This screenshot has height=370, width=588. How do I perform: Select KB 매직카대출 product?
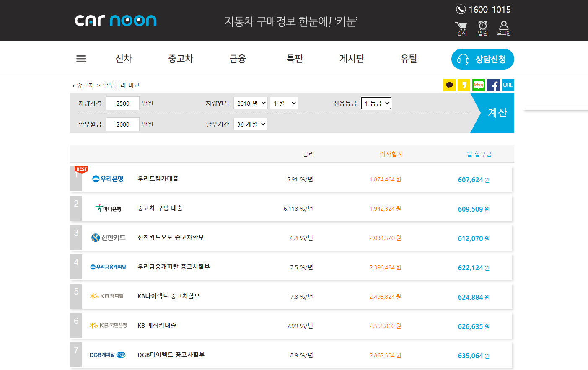[157, 325]
